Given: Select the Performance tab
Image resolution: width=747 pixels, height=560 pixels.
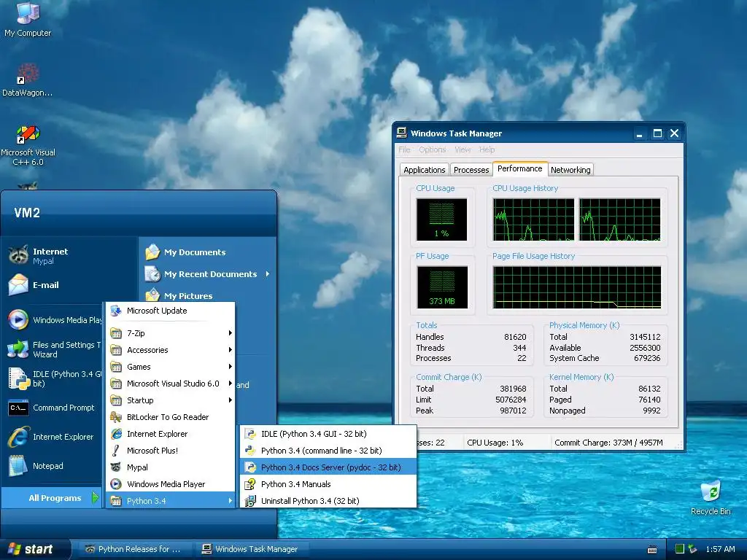Looking at the screenshot, I should [x=519, y=168].
